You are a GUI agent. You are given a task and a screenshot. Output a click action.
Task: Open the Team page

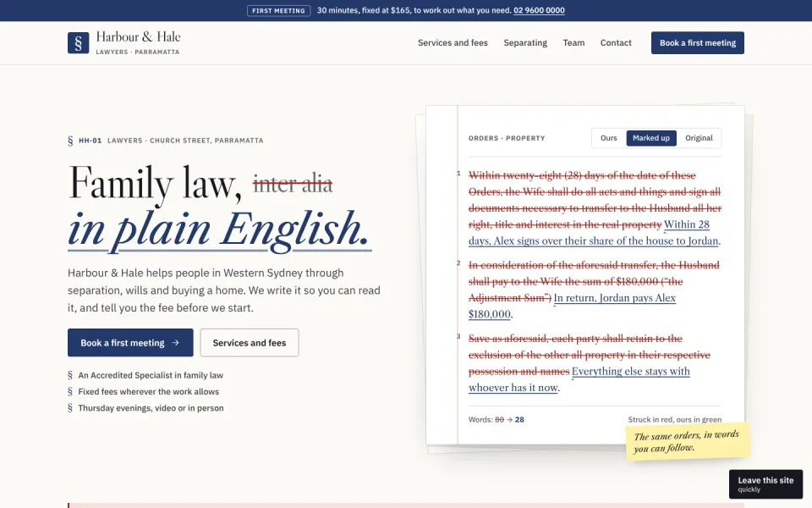point(573,43)
